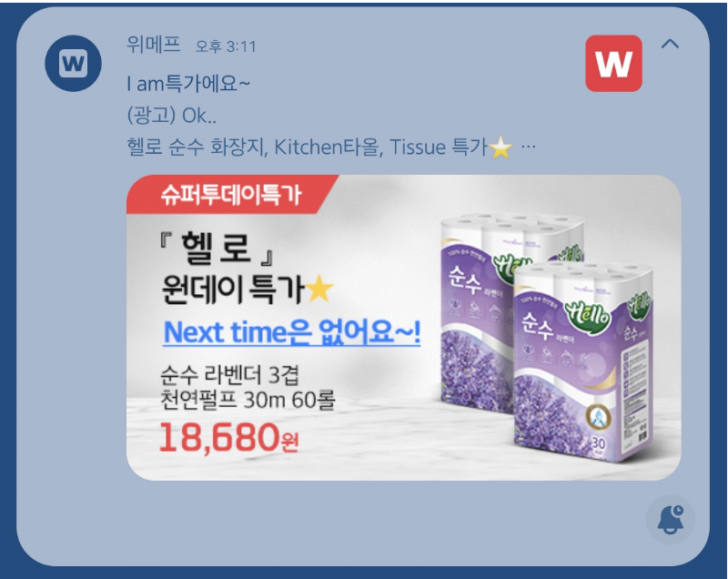
Task: Click the red 18,680원 price
Action: click(x=228, y=437)
